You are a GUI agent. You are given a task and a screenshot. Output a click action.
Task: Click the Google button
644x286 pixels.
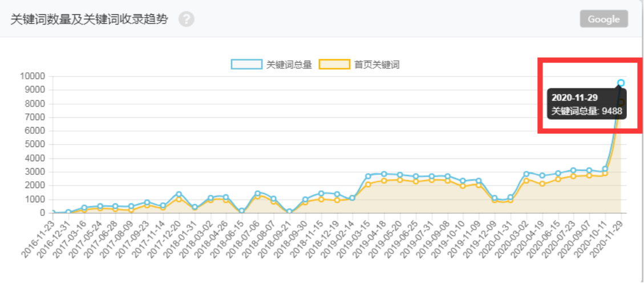(604, 19)
